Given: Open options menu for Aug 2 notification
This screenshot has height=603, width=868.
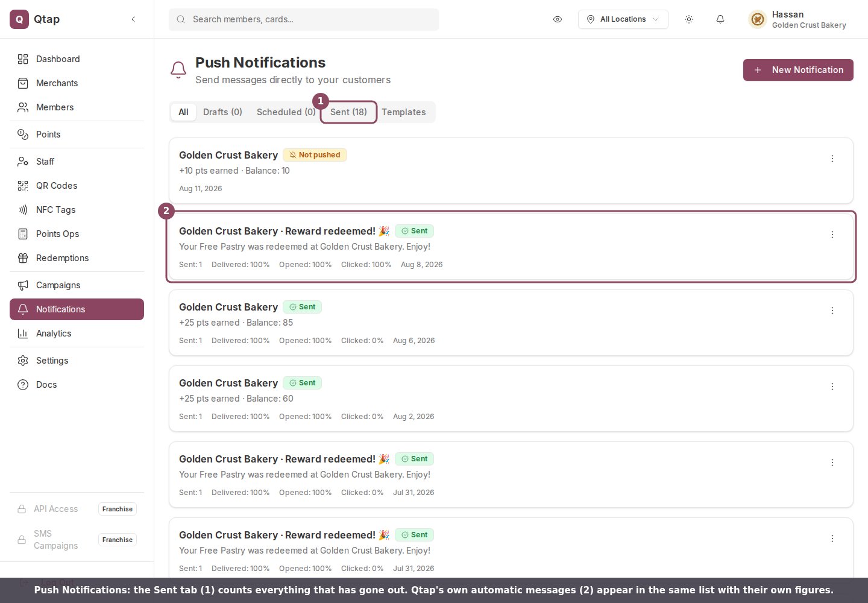Looking at the screenshot, I should click(x=832, y=387).
